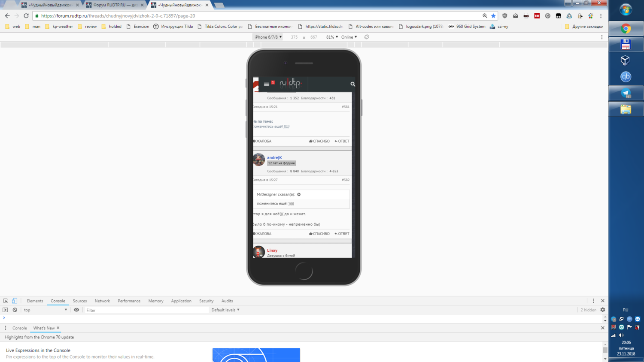Bookmark this page with the star icon
Screen dimensions: 644x362
[493, 16]
